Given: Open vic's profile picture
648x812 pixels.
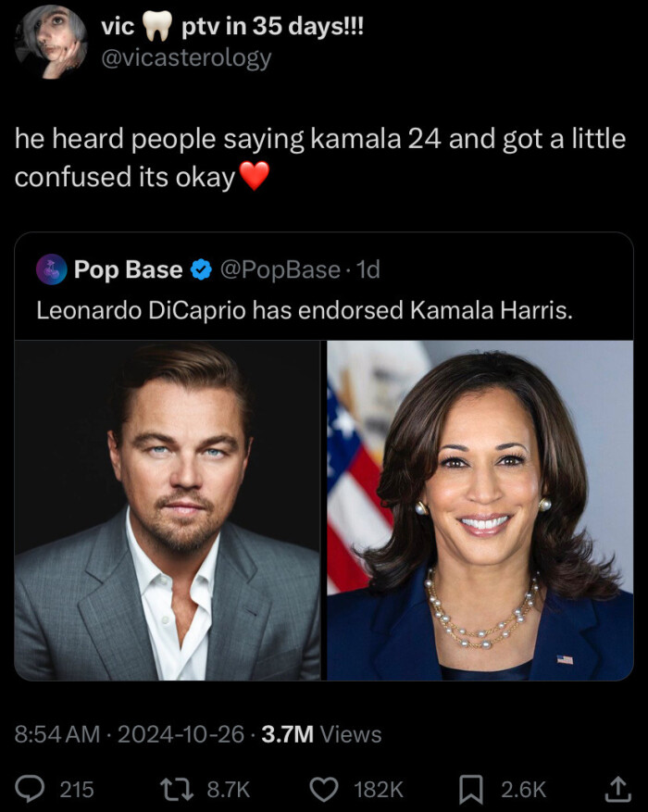Looking at the screenshot, I should [x=50, y=42].
